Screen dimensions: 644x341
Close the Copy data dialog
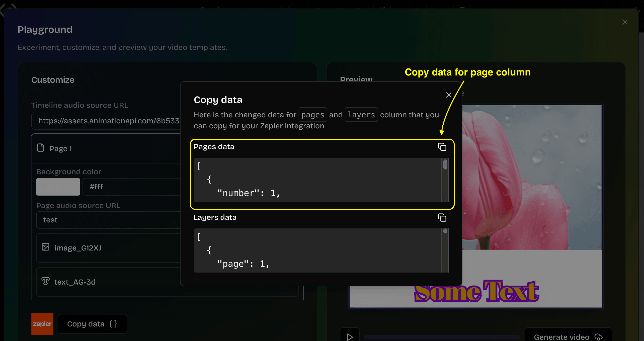(449, 95)
